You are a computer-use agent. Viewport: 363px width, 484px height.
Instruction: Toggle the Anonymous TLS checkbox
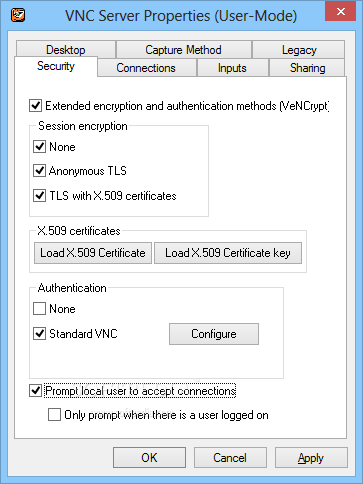(x=39, y=171)
